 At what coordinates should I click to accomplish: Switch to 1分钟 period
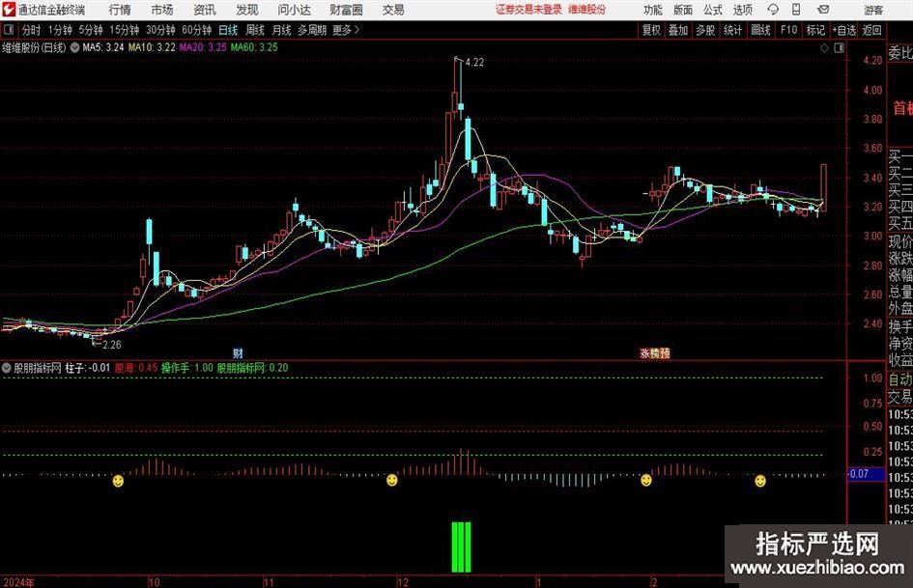(x=59, y=30)
